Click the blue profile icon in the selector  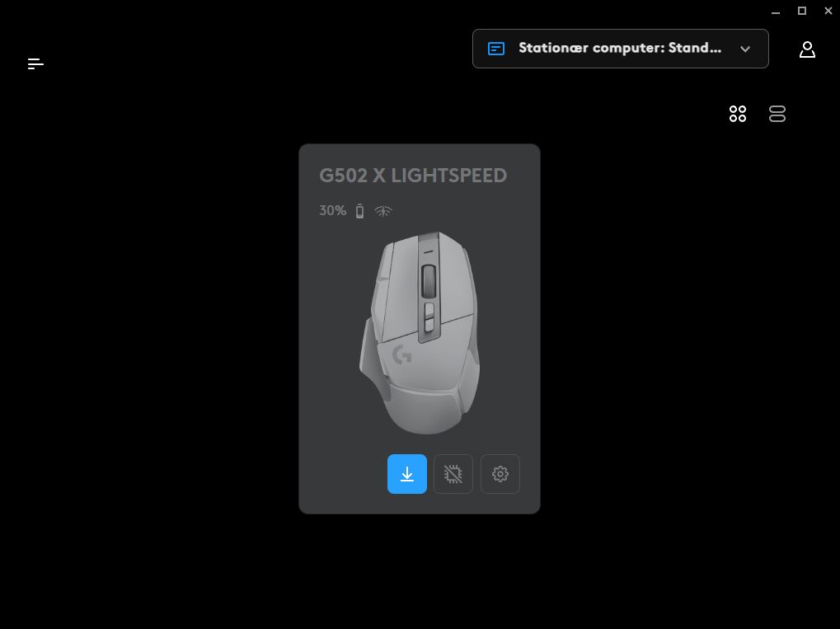[x=496, y=49]
